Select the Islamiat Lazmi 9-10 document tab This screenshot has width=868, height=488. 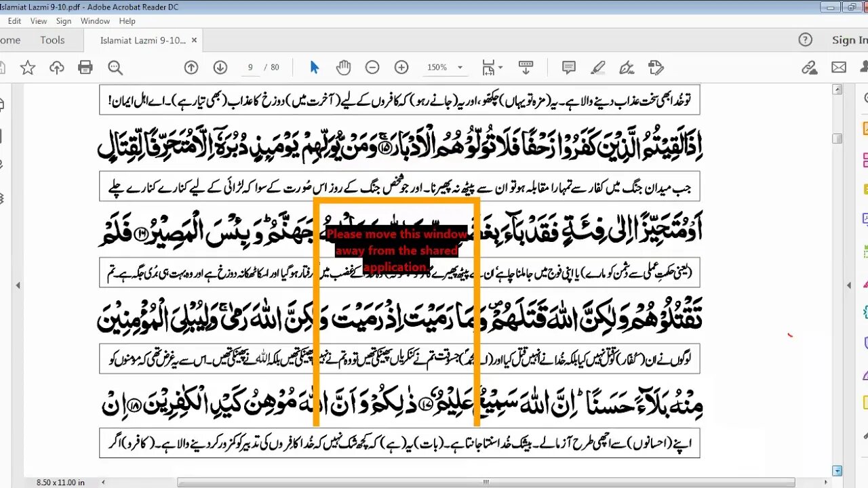pos(143,40)
